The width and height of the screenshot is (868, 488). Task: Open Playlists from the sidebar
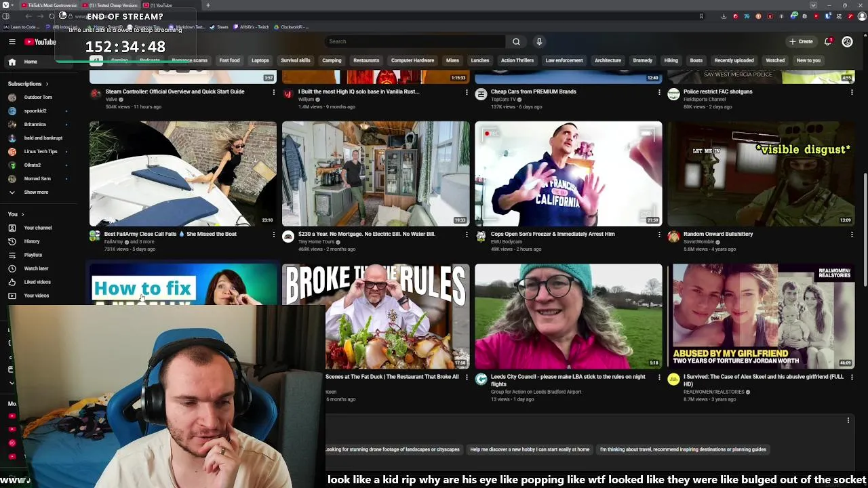click(33, 255)
